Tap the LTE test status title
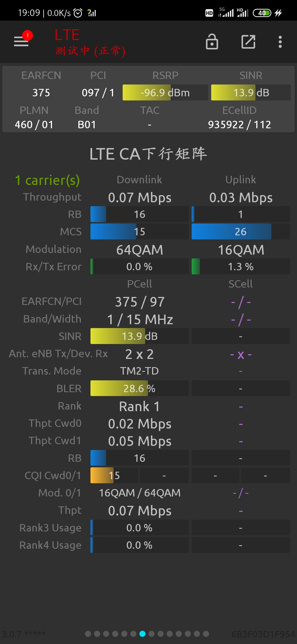 90,43
